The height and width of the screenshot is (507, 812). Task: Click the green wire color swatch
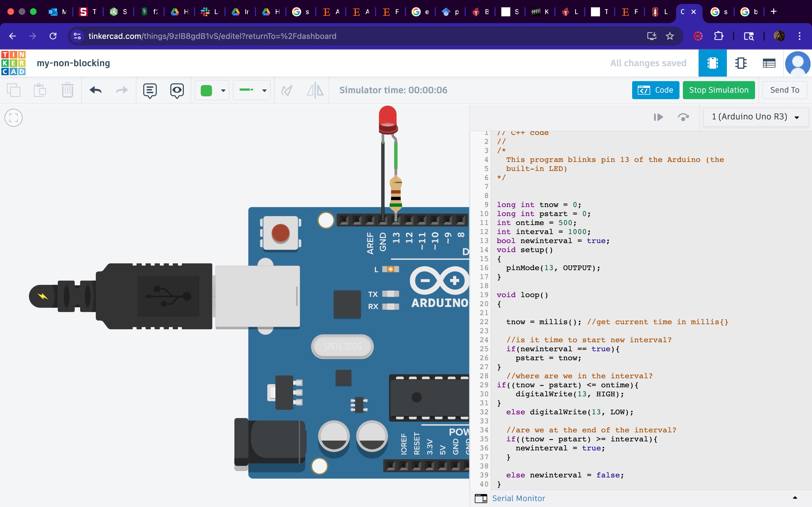[206, 90]
